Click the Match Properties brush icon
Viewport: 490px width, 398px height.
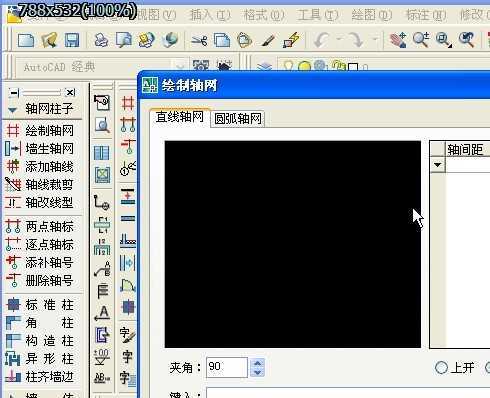click(x=268, y=41)
